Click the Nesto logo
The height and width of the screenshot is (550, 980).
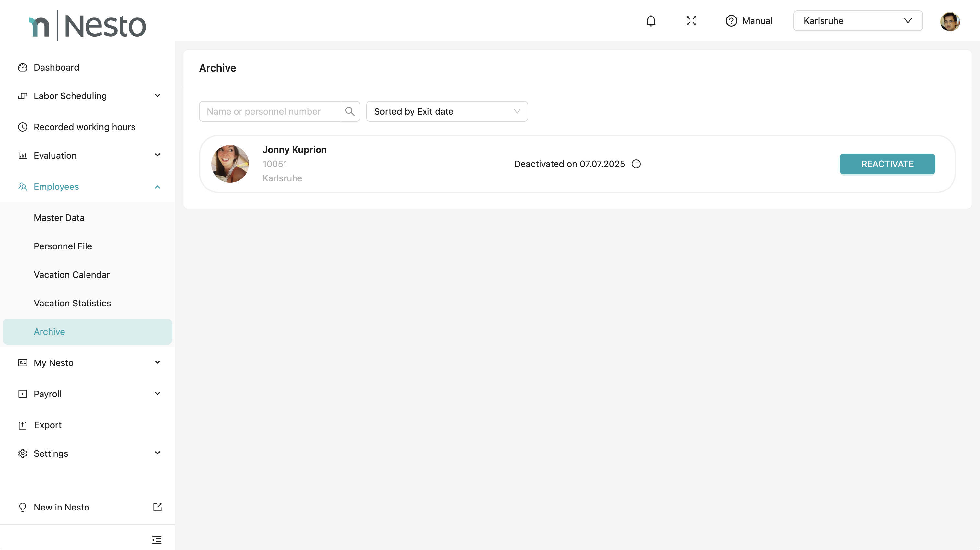[88, 26]
